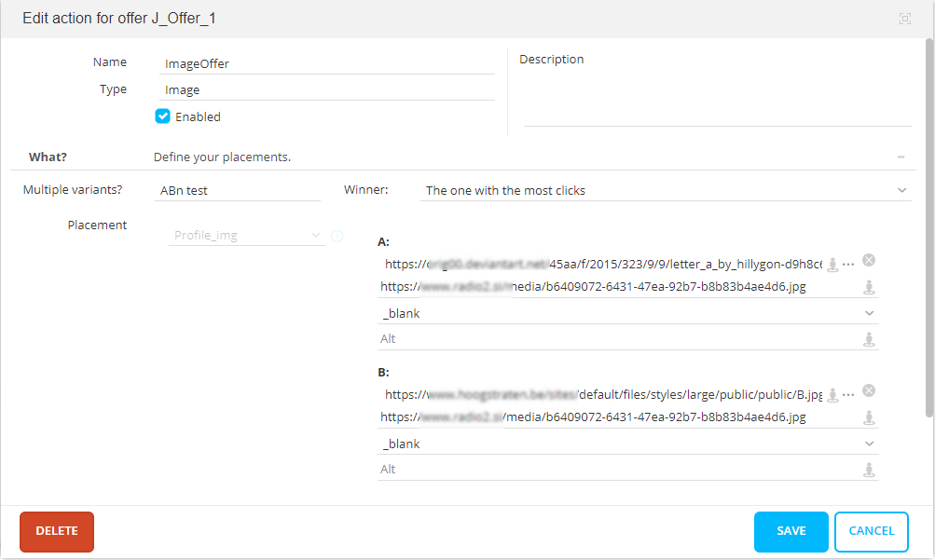Click the CANCEL button
Screen dimensions: 935x560
coord(871,531)
